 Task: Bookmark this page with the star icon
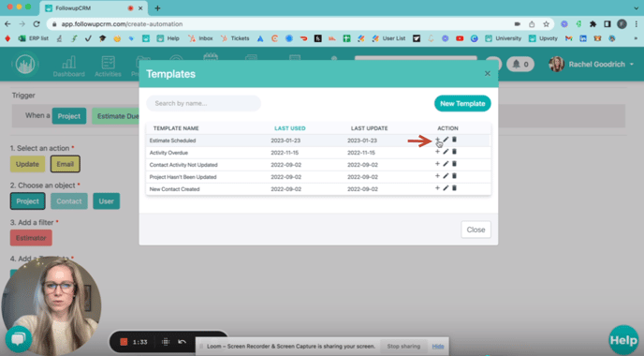(546, 24)
